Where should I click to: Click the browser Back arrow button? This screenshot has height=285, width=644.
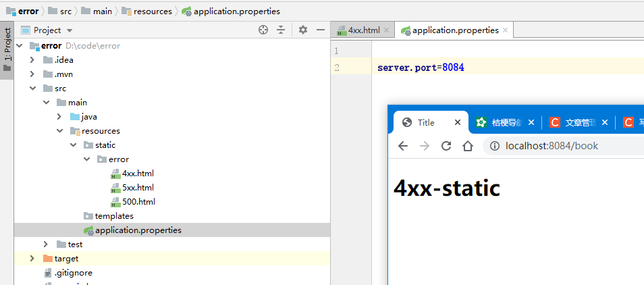click(403, 146)
